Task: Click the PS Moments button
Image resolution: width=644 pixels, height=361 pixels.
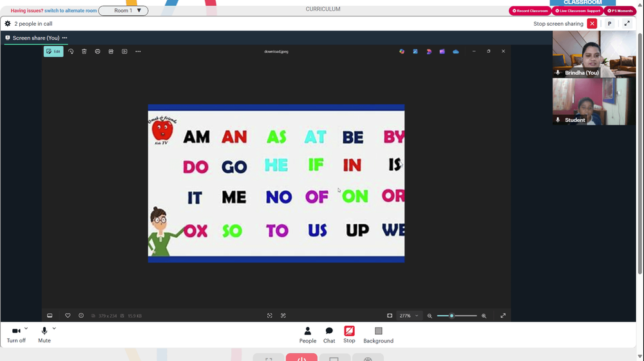Action: pos(620,11)
